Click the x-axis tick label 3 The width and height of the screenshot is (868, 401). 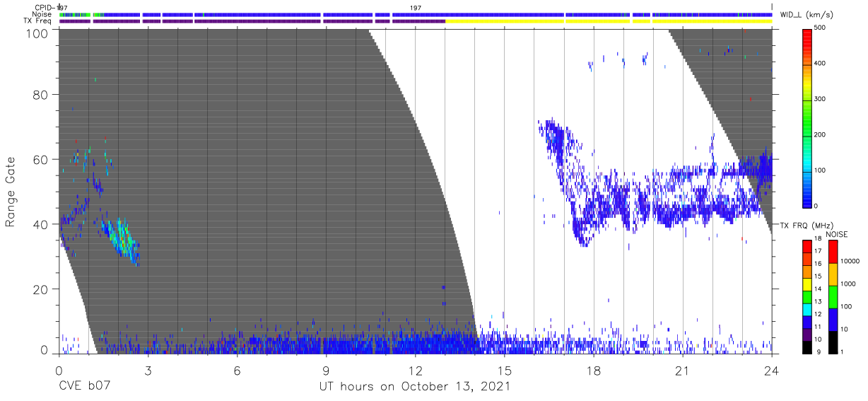coord(148,371)
